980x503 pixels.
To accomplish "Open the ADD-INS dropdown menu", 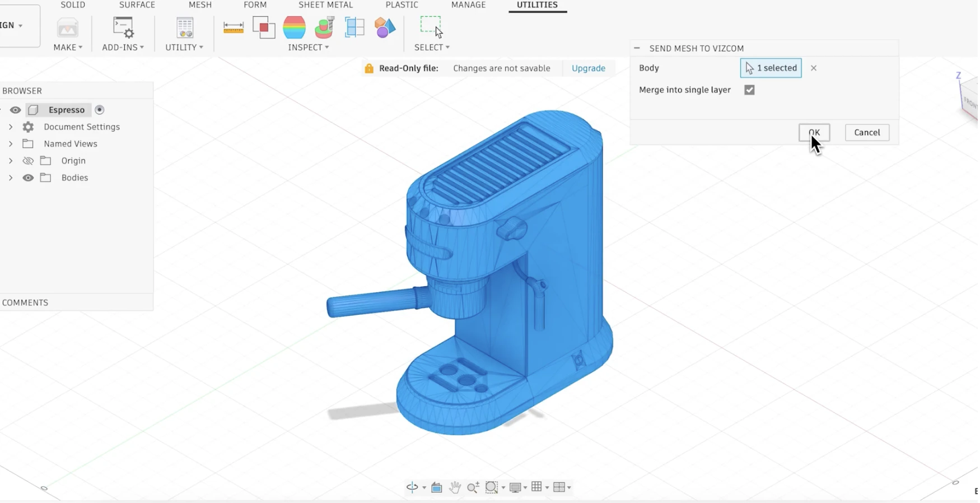I will tap(123, 48).
